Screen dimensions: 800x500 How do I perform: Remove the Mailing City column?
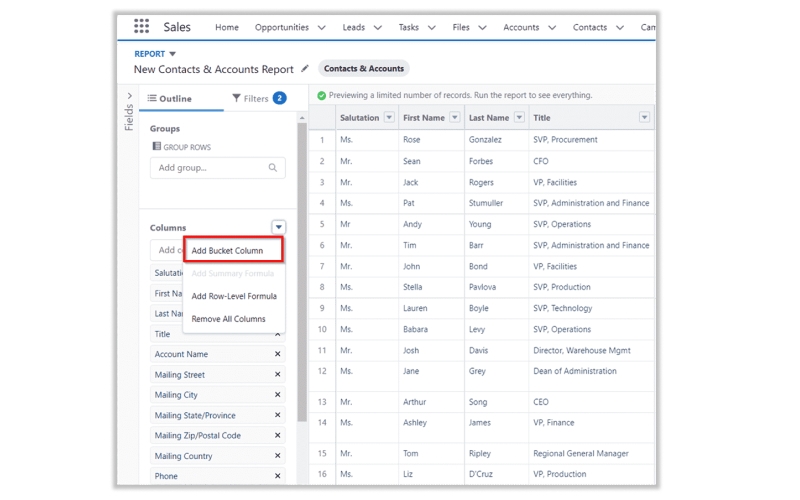(278, 395)
